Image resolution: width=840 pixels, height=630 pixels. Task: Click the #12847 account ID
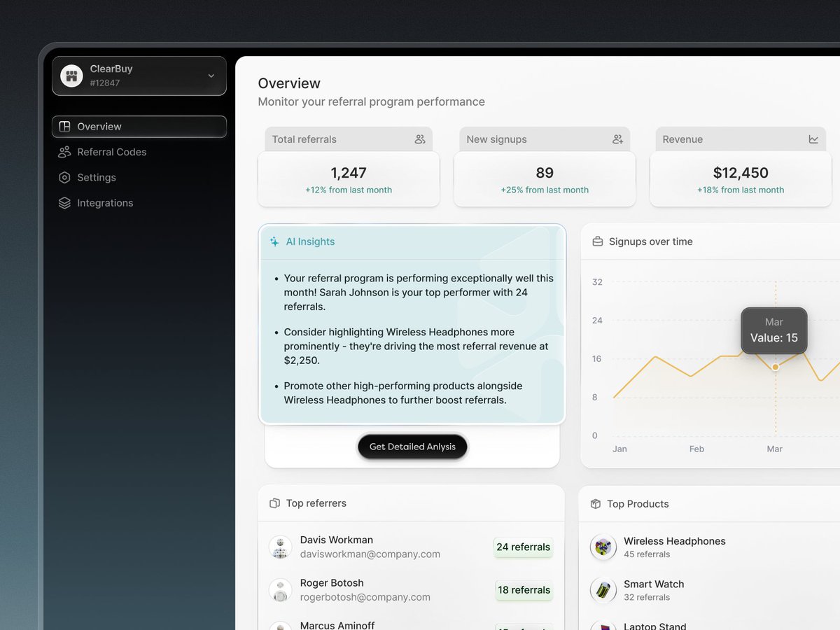coord(105,83)
